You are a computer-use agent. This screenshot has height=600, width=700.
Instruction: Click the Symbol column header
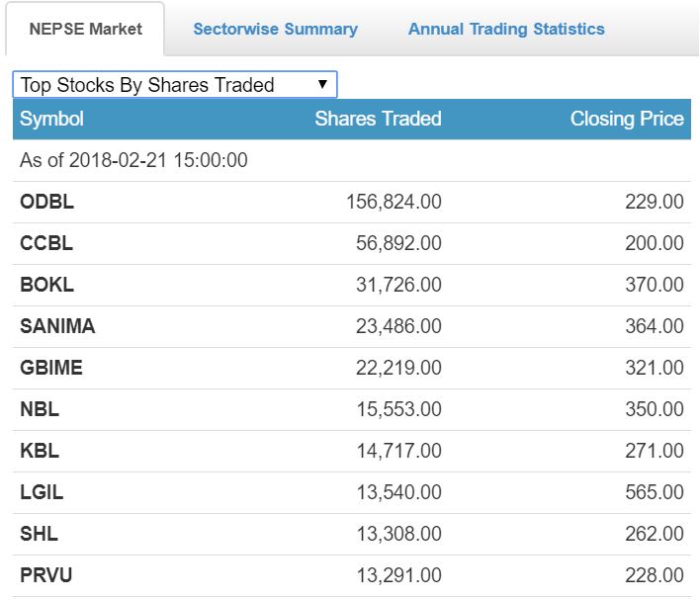click(51, 119)
